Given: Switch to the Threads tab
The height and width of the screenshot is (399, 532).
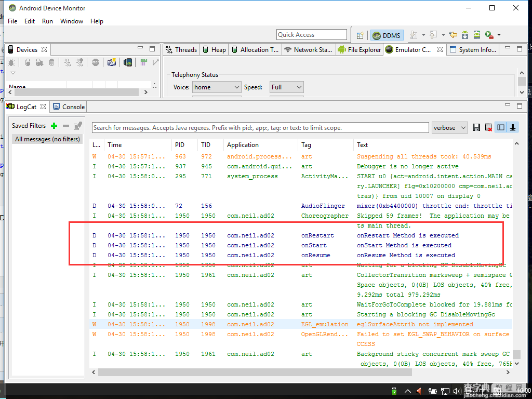Looking at the screenshot, I should [x=181, y=50].
